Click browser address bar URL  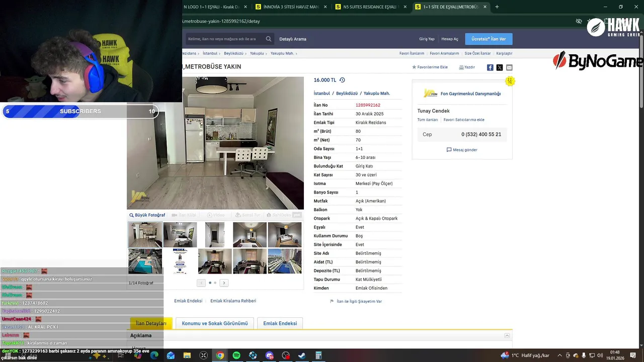pos(221,21)
